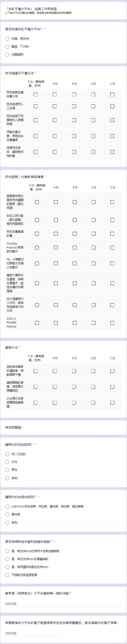Tick 4分 for NGO倡議培力工作坊 row
This screenshot has height=644, width=127.
click(x=56, y=305)
